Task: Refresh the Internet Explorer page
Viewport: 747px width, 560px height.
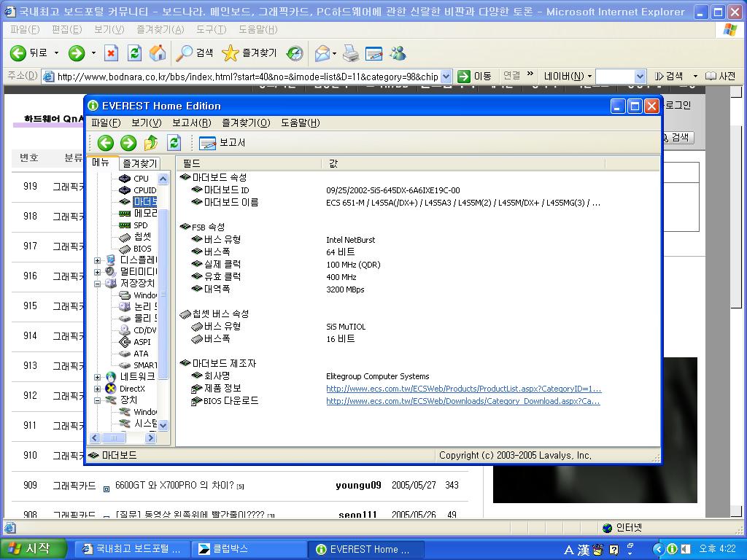Action: (135, 52)
